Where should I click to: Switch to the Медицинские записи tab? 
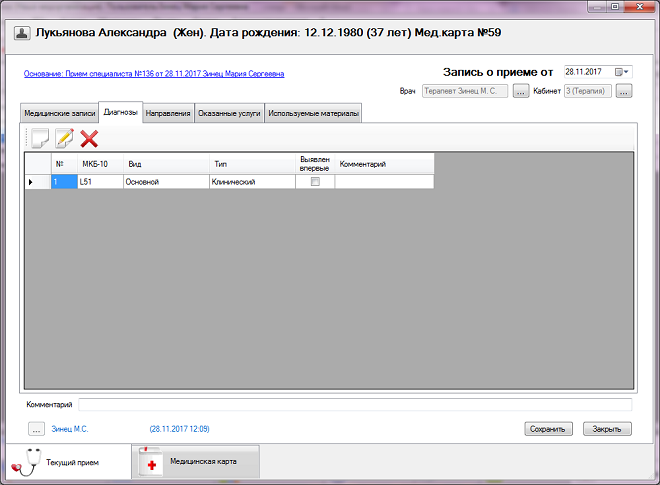click(59, 113)
